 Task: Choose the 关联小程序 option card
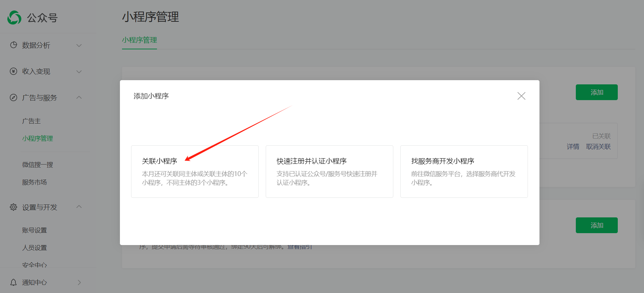pos(195,172)
